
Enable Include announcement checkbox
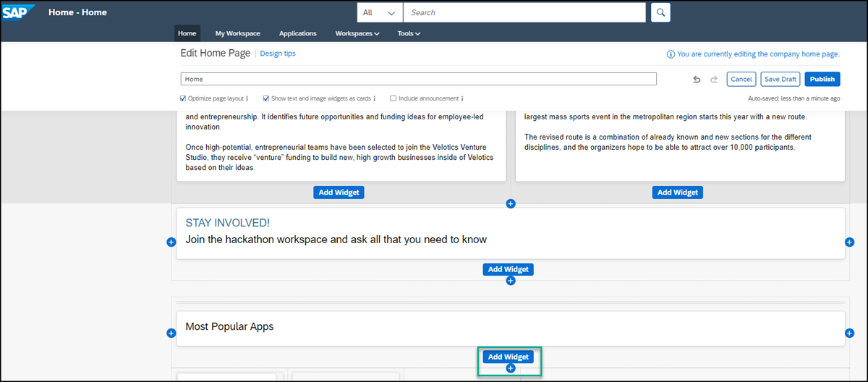pos(393,98)
